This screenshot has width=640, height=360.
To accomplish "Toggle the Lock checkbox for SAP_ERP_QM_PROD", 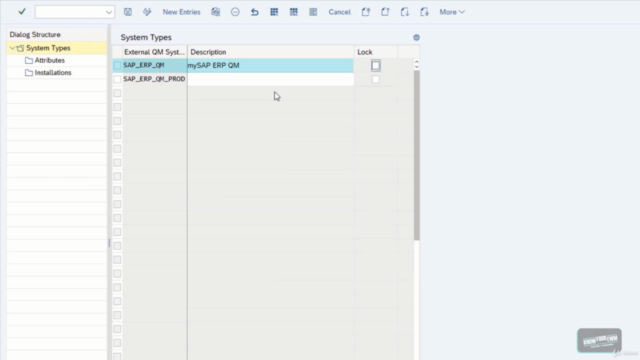I will coord(376,79).
